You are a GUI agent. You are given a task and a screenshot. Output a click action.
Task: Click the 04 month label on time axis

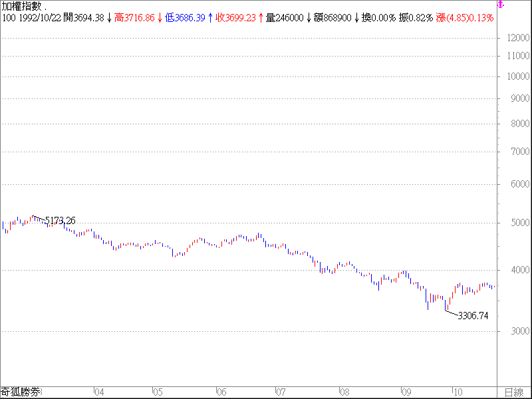coord(99,392)
